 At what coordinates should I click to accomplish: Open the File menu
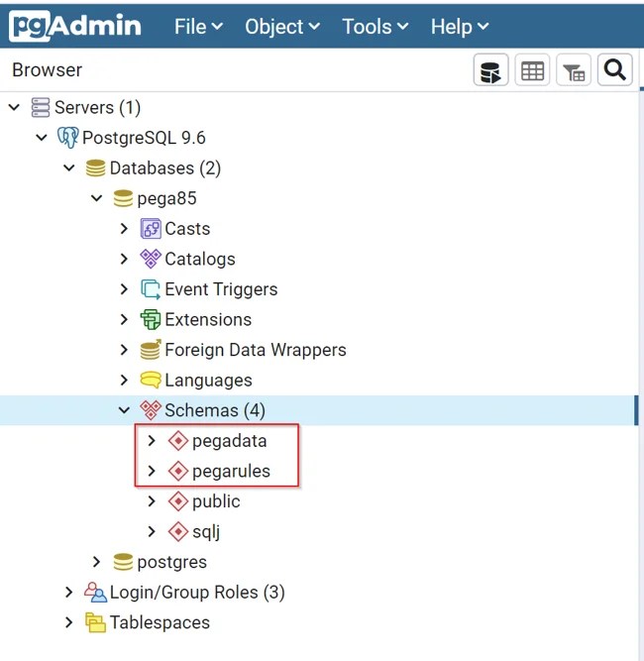[x=198, y=27]
